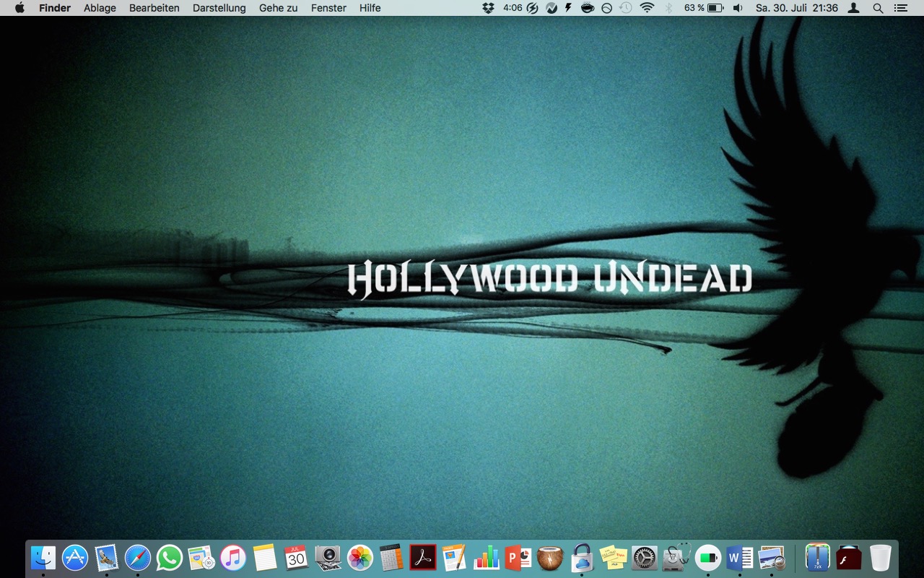
Task: Click the Do Not Disturb circle icon
Action: [x=606, y=8]
